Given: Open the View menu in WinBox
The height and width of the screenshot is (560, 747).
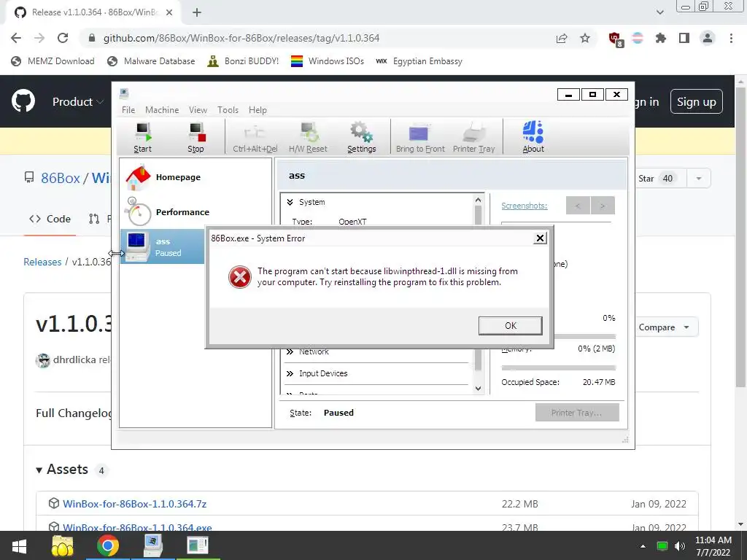Looking at the screenshot, I should tap(198, 110).
